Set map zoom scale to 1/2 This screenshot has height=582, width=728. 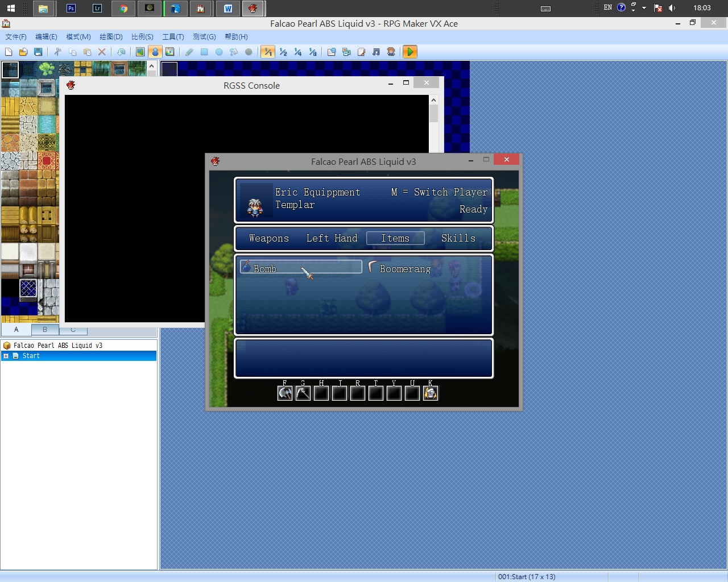283,52
